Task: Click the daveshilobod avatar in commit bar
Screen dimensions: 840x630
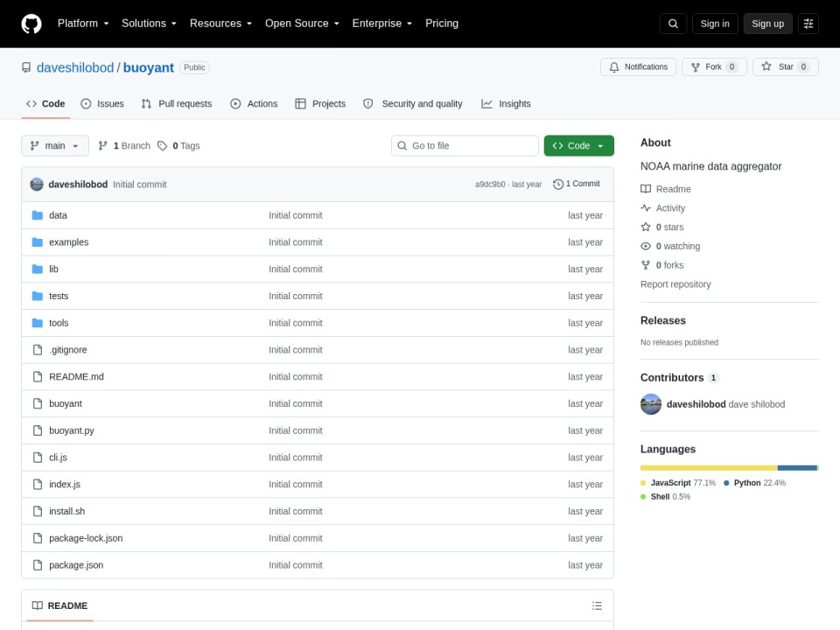Action: pyautogui.click(x=37, y=185)
